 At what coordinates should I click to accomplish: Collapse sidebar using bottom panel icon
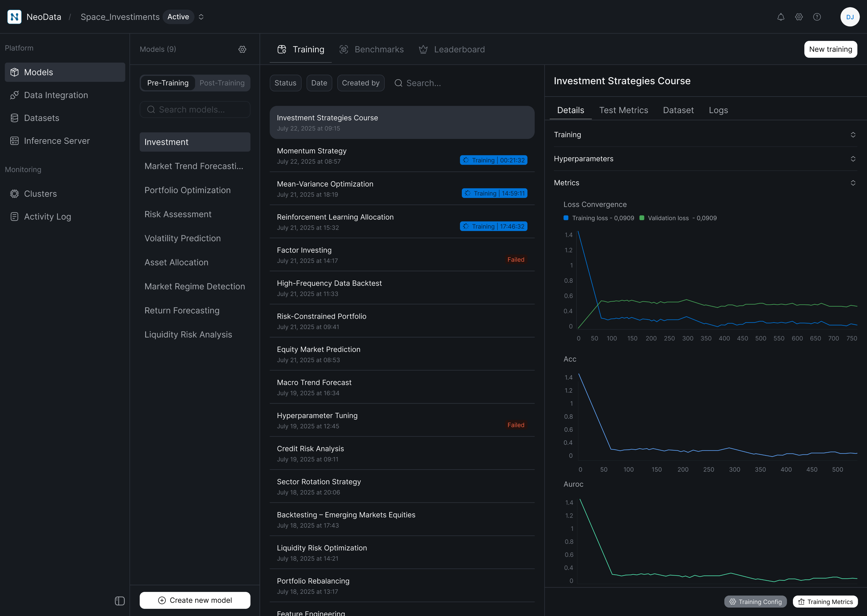click(x=120, y=601)
